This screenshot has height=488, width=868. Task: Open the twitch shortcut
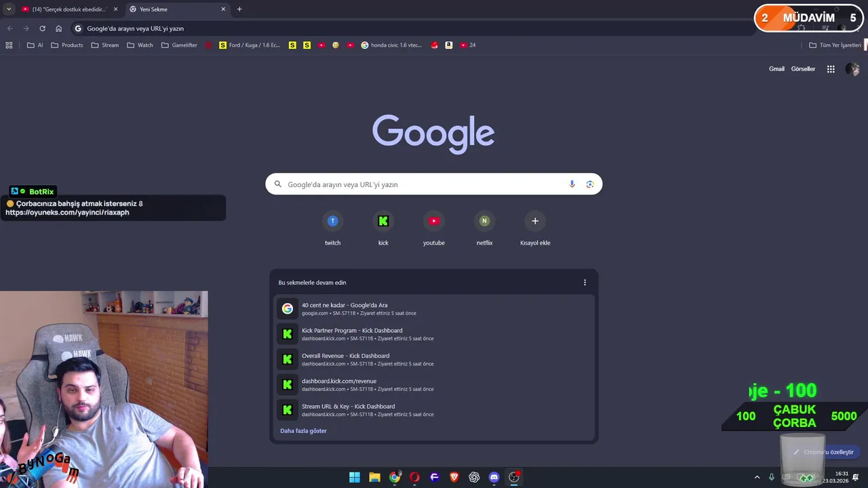tap(332, 228)
